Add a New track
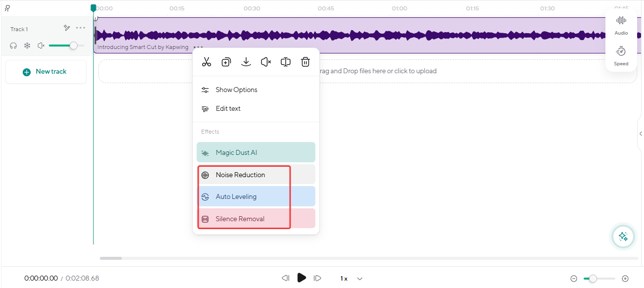The image size is (644, 288). click(x=45, y=72)
